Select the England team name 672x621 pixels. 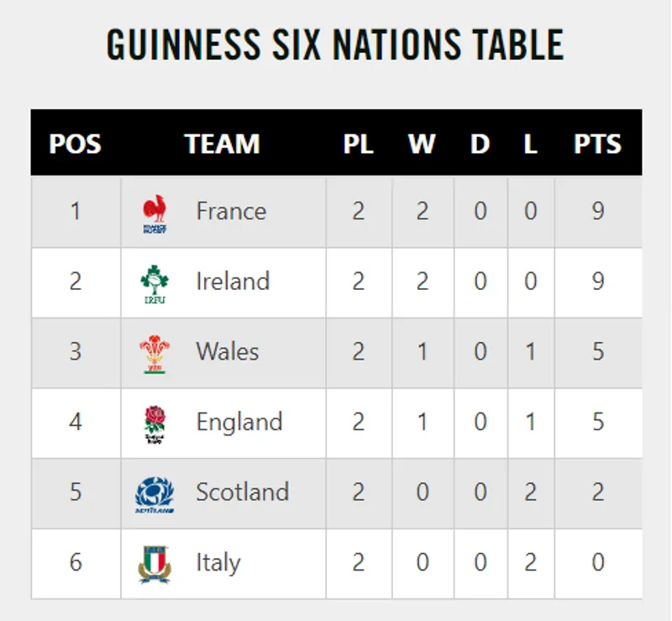coord(239,422)
